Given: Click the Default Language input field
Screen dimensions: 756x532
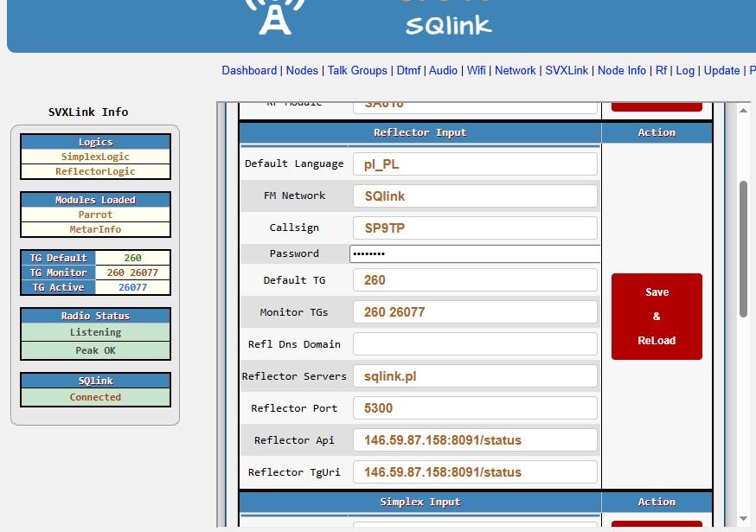Looking at the screenshot, I should tap(475, 164).
